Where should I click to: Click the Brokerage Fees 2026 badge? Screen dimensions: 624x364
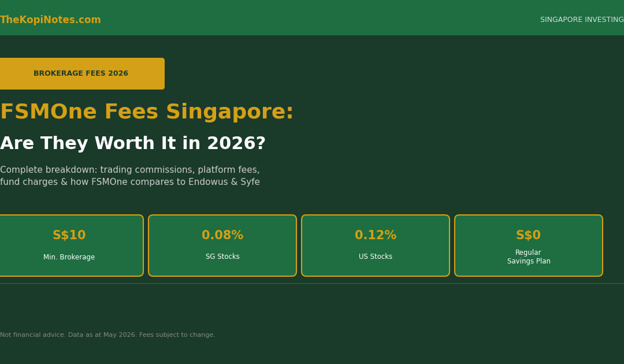coord(82,73)
